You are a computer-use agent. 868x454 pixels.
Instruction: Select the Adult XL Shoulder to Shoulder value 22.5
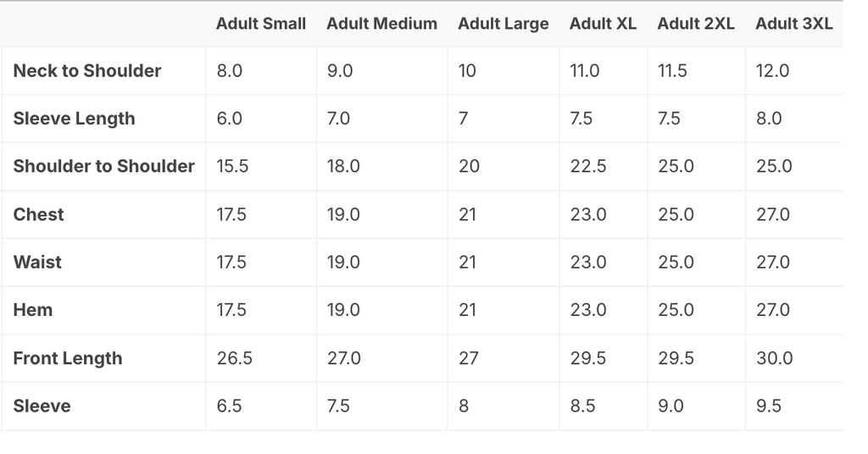point(587,166)
